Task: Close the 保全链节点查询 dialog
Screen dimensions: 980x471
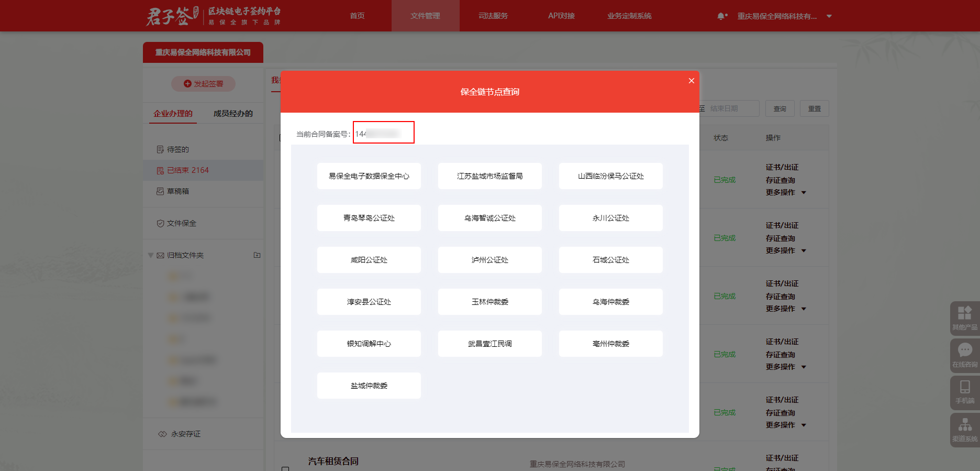Action: click(691, 81)
